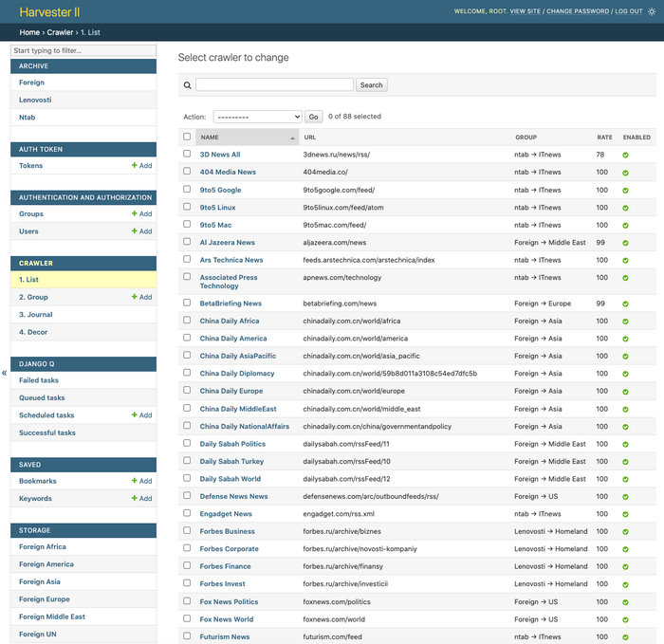Viewport: 664px width, 644px height.
Task: Open the crawler List section
Action: (x=28, y=280)
